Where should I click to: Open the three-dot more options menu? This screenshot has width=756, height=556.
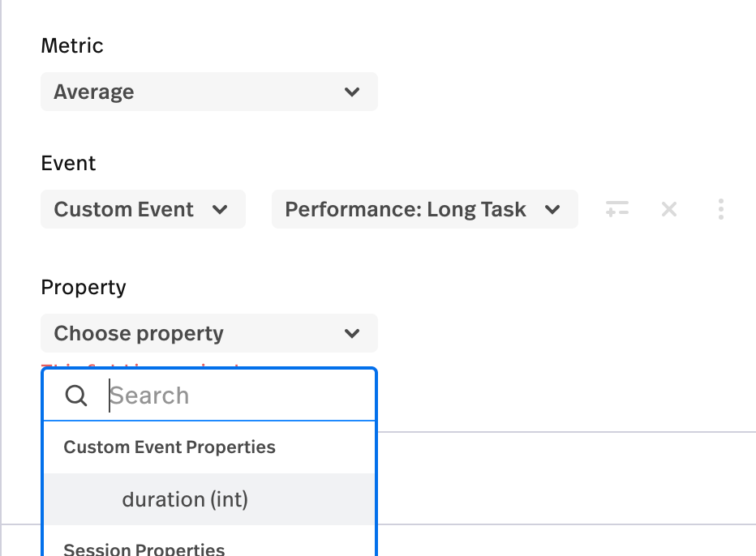coord(721,210)
